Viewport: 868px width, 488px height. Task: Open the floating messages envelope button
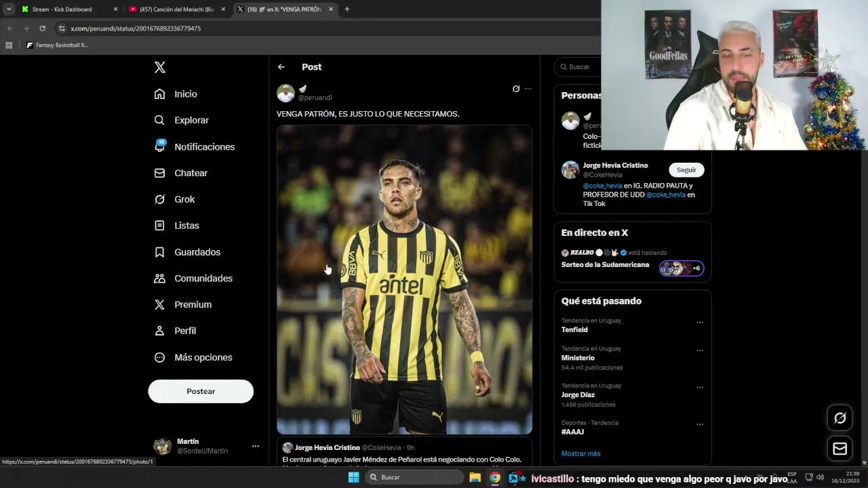click(840, 449)
